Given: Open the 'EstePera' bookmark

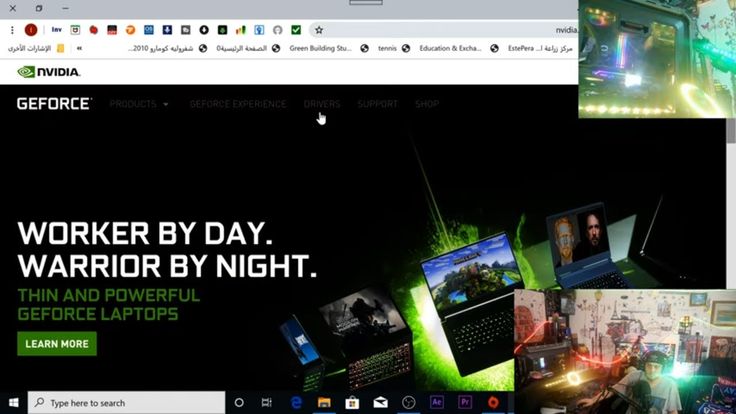Looking at the screenshot, I should (540, 48).
